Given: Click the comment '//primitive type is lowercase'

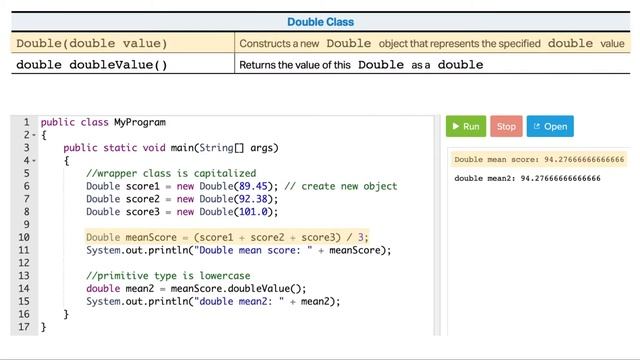Looking at the screenshot, I should point(168,276).
